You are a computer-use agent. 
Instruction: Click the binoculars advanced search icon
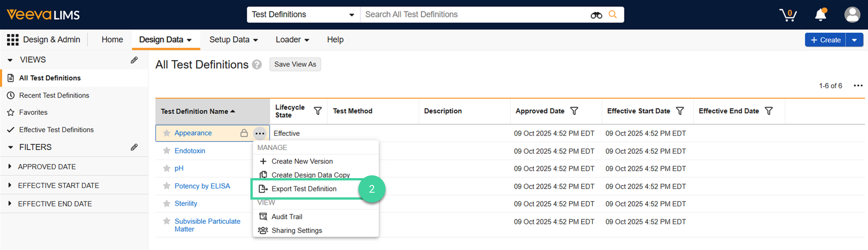coord(596,15)
